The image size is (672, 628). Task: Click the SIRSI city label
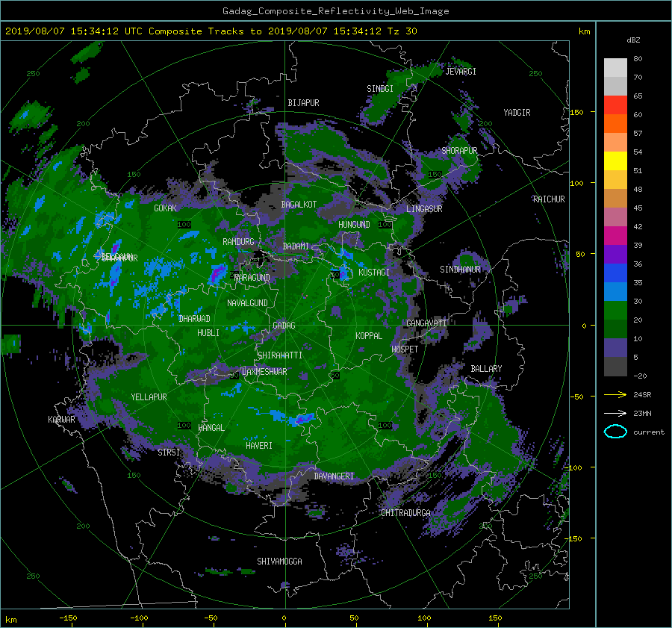pos(169,453)
